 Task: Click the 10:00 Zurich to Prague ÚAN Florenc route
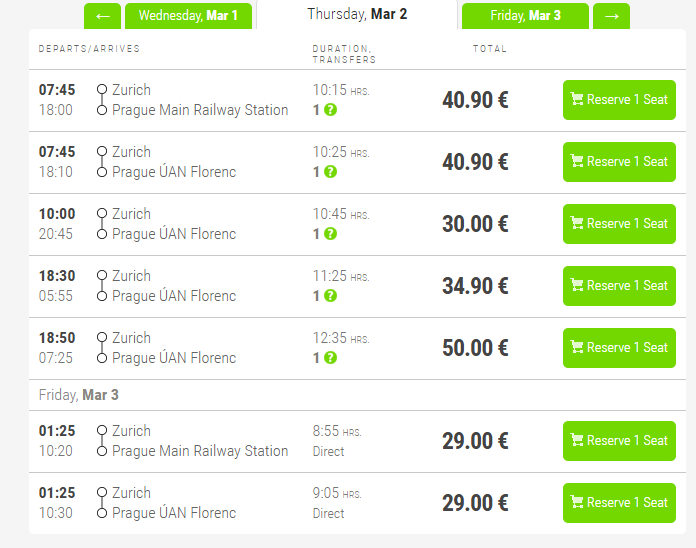pos(173,224)
